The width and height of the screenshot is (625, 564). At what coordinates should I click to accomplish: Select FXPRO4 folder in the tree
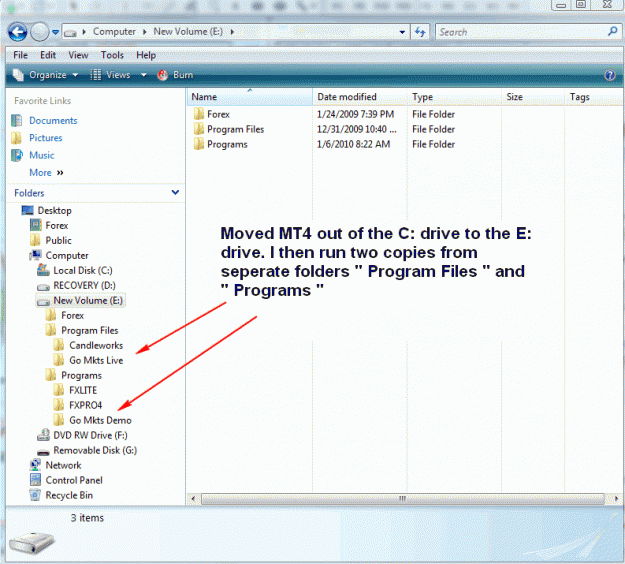pyautogui.click(x=85, y=405)
